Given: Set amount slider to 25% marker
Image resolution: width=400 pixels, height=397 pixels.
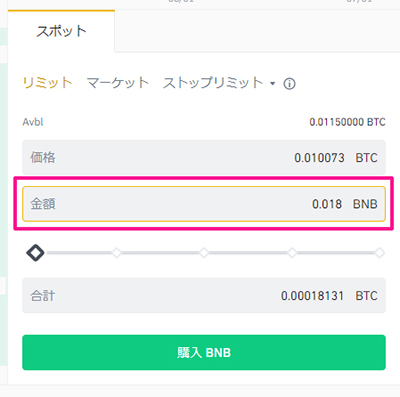Looking at the screenshot, I should 117,253.
